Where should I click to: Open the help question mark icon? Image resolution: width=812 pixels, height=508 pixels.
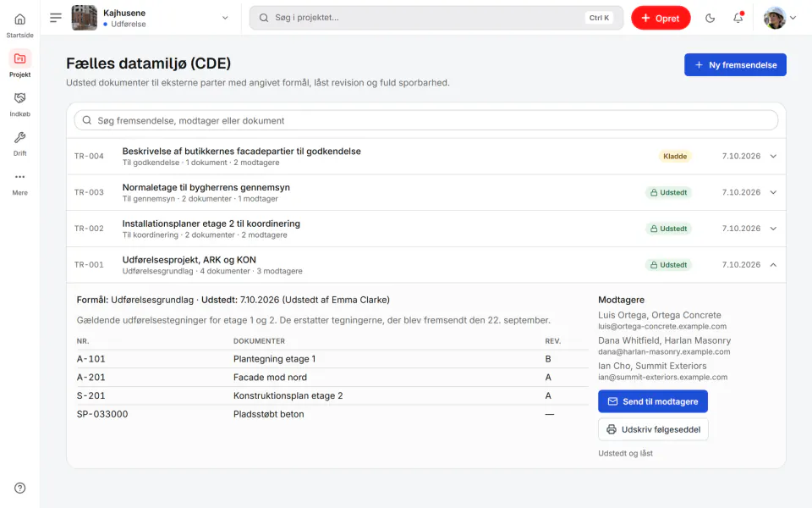(x=19, y=488)
